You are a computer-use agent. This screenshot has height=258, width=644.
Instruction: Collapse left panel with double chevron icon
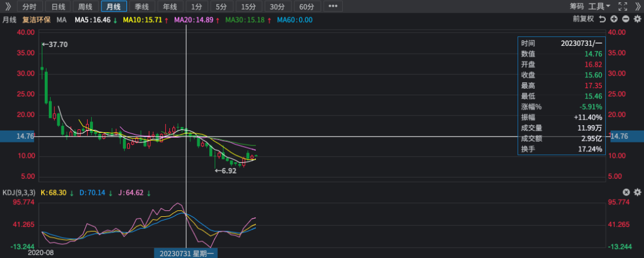(8, 7)
